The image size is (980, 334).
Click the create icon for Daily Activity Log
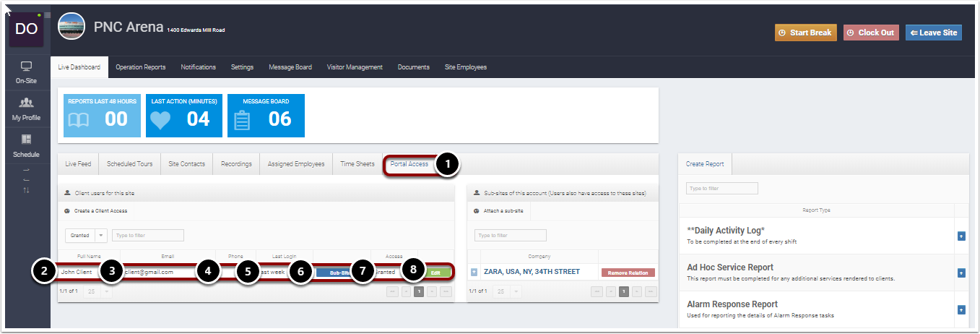click(x=961, y=236)
